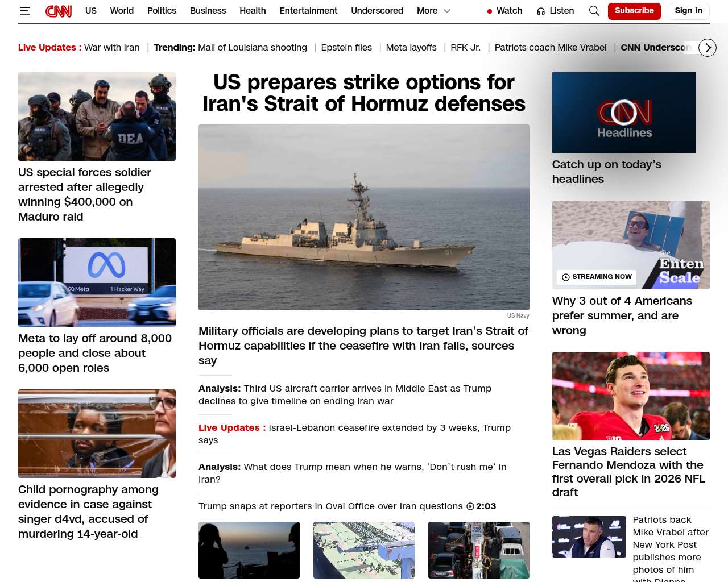
Task: Open trending Epstein files link
Action: [x=346, y=48]
